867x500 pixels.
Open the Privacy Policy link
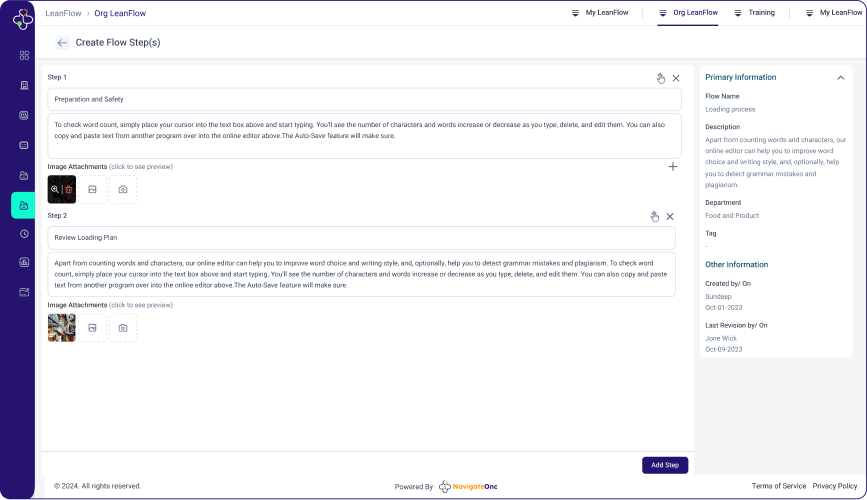click(x=834, y=486)
